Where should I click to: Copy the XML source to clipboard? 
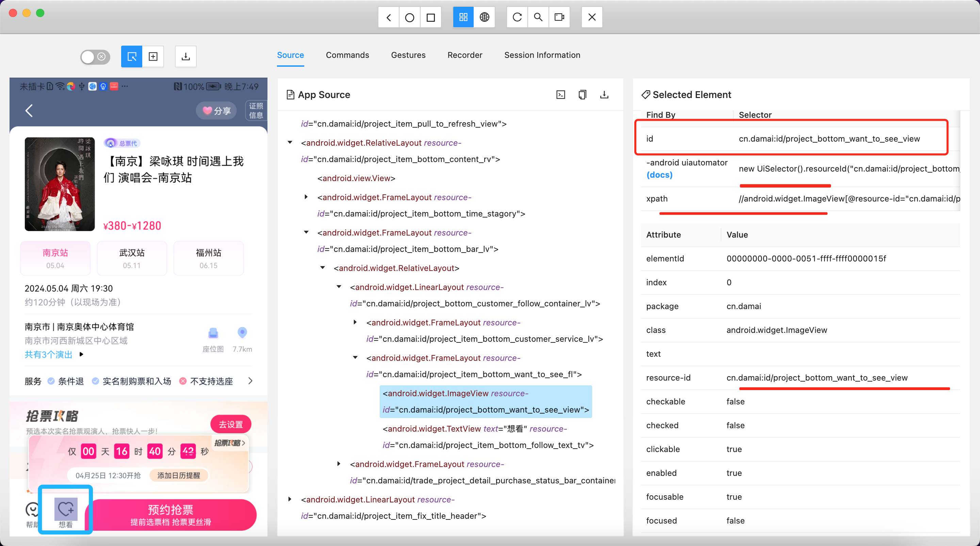(583, 94)
